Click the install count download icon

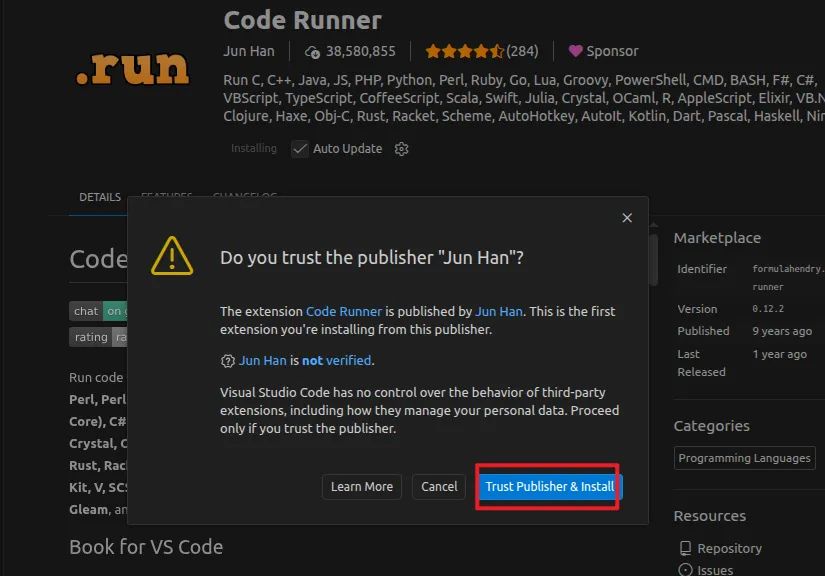(312, 52)
